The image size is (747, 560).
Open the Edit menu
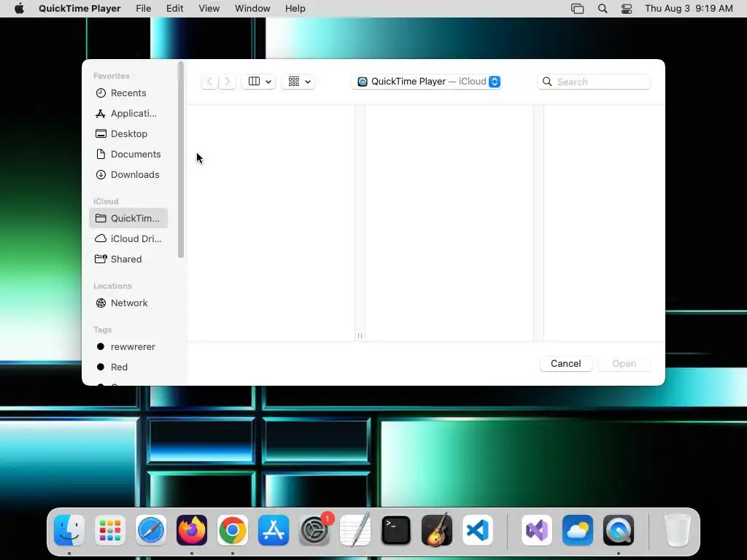175,9
